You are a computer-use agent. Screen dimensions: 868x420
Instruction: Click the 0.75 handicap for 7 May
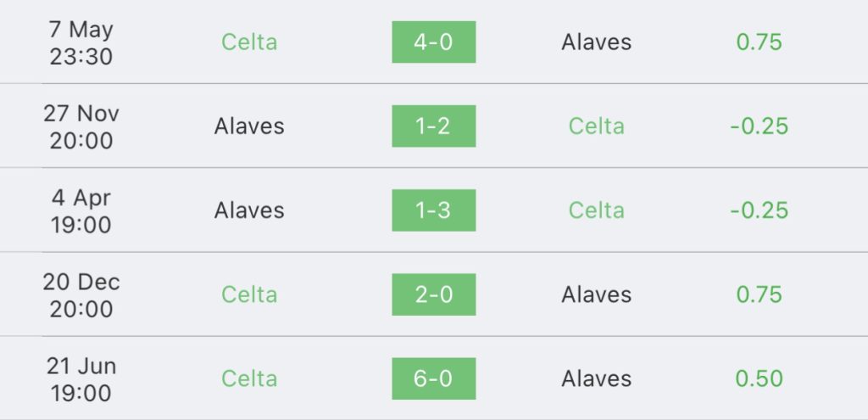[x=759, y=42]
